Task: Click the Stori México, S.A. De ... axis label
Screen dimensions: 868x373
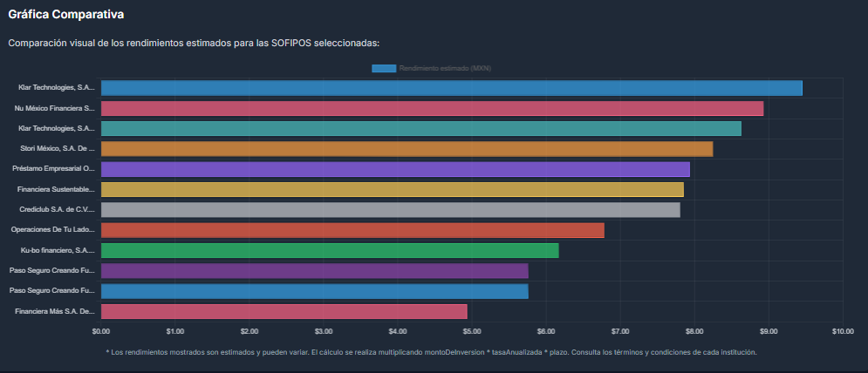Action: pos(58,149)
